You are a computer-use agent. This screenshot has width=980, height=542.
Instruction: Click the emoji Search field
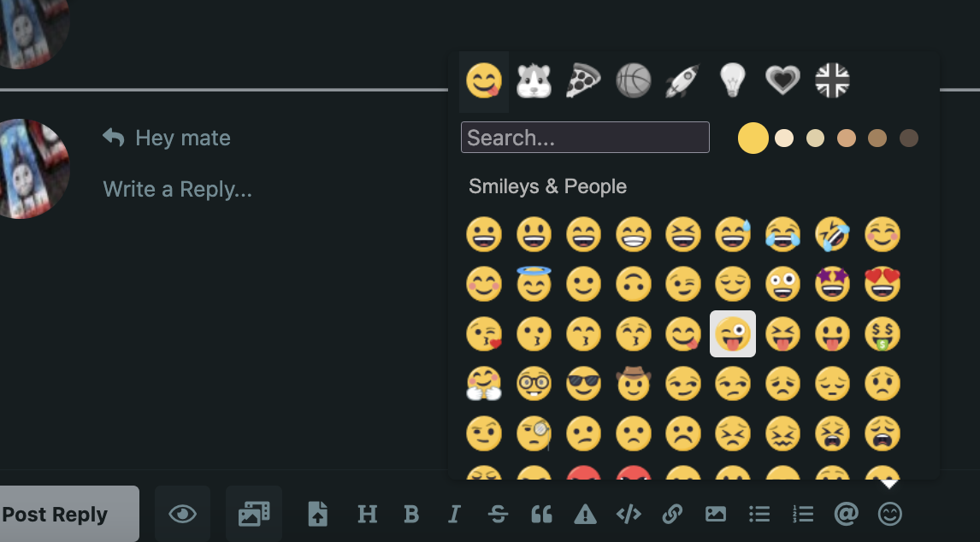pyautogui.click(x=585, y=138)
